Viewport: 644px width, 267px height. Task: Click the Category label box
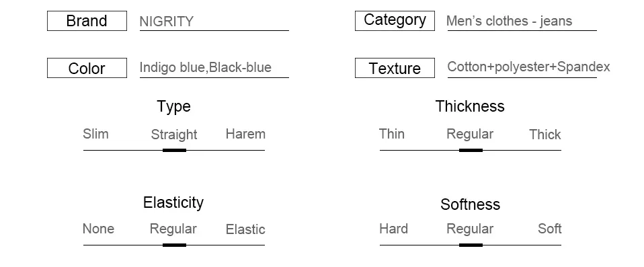pos(395,21)
